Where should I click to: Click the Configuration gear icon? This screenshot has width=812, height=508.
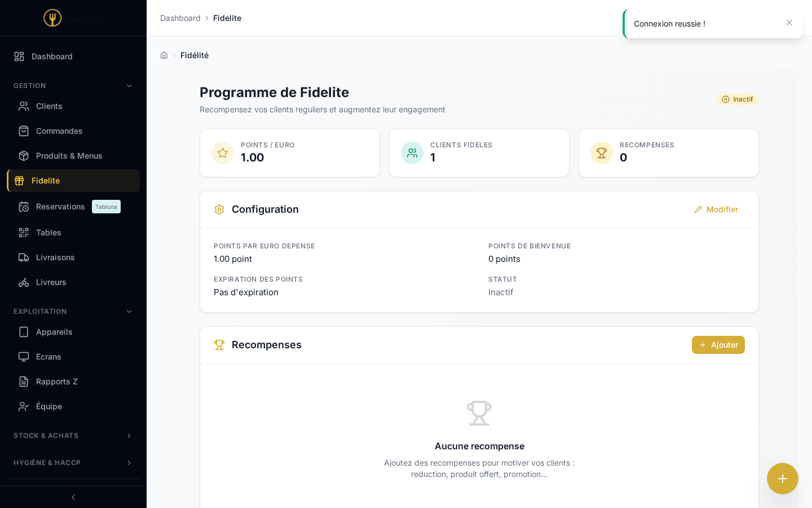[219, 209]
